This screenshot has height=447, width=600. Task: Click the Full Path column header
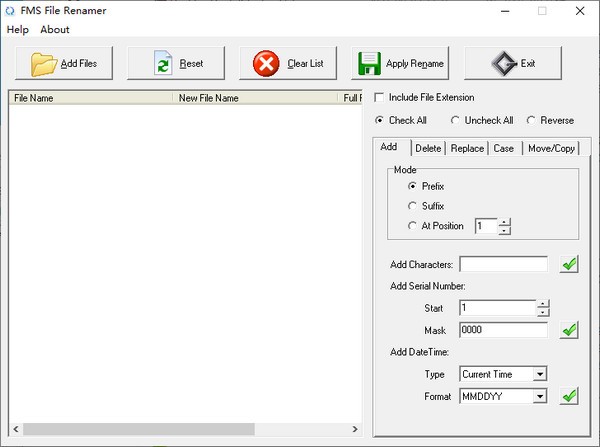(350, 98)
